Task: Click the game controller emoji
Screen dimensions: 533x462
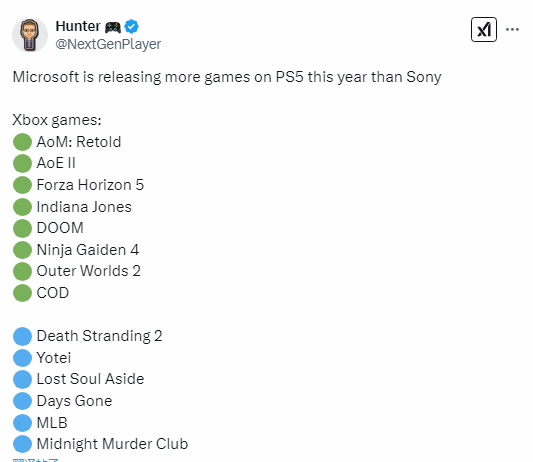Action: [x=113, y=27]
